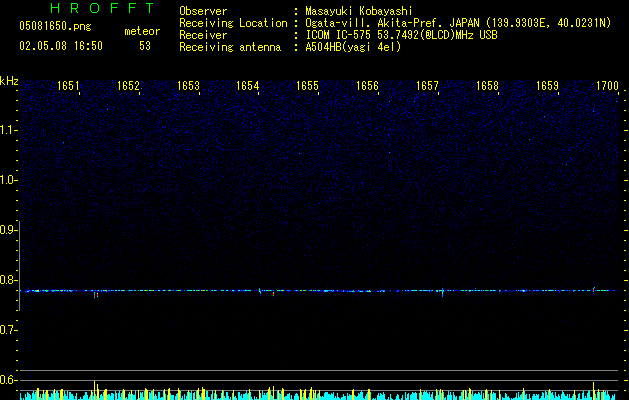Image resolution: width=629 pixels, height=400 pixels.
Task: Click the meteor echo after 1657
Action: coord(442,292)
